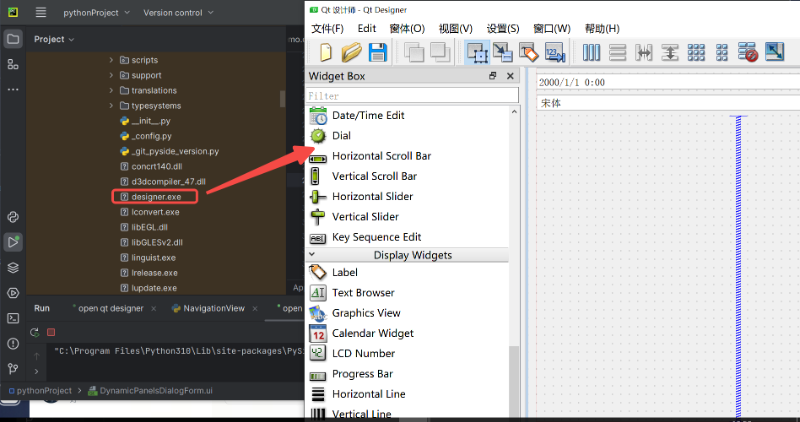Click the Widget Box filter field
This screenshot has height=422, width=800.
(412, 96)
